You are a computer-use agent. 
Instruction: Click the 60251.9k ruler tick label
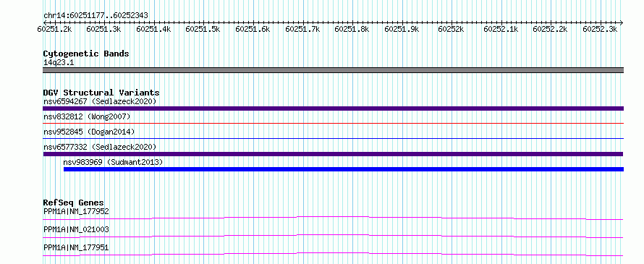[402, 29]
